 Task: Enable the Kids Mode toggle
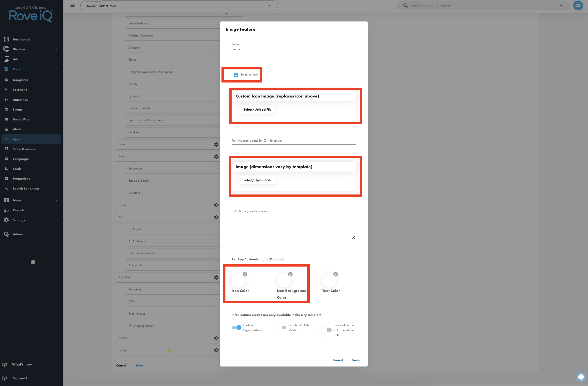[282, 328]
